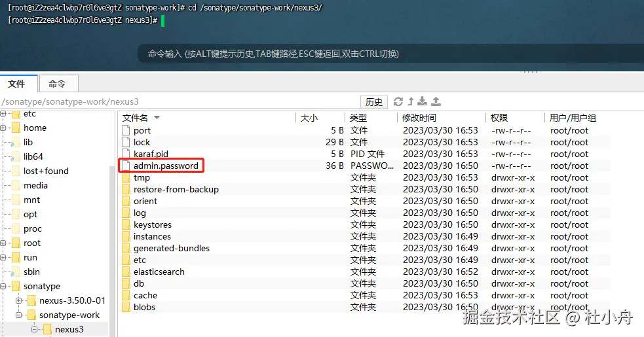
Task: Sort by 权限 column header
Action: tap(499, 118)
